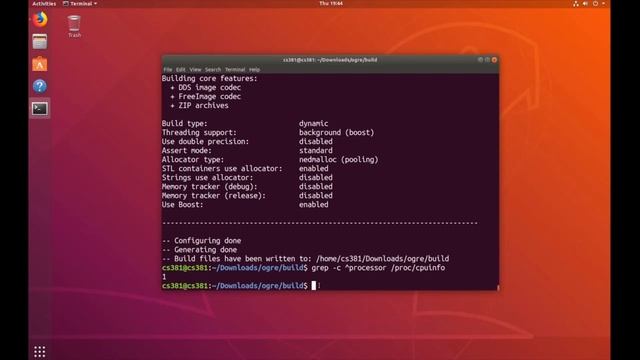Image resolution: width=640 pixels, height=360 pixels.
Task: Open the Terminal menu in the menu bar
Action: [235, 69]
